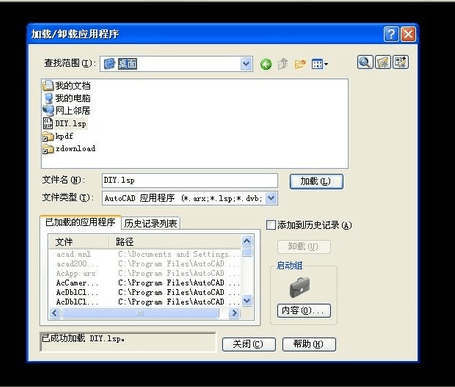Switch to the 历史记录列表 tab
455x387 pixels.
[x=150, y=223]
